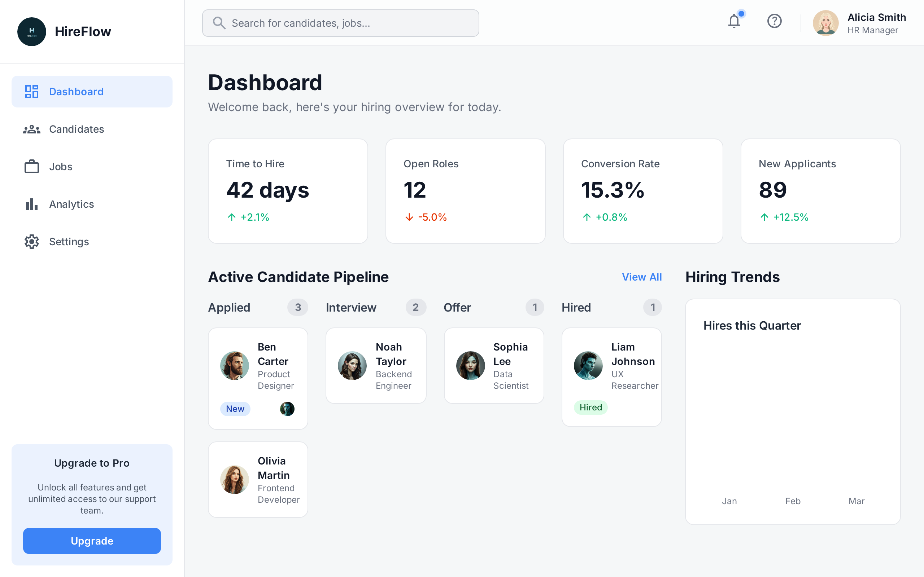Open the New Applicants stat card

(x=820, y=191)
